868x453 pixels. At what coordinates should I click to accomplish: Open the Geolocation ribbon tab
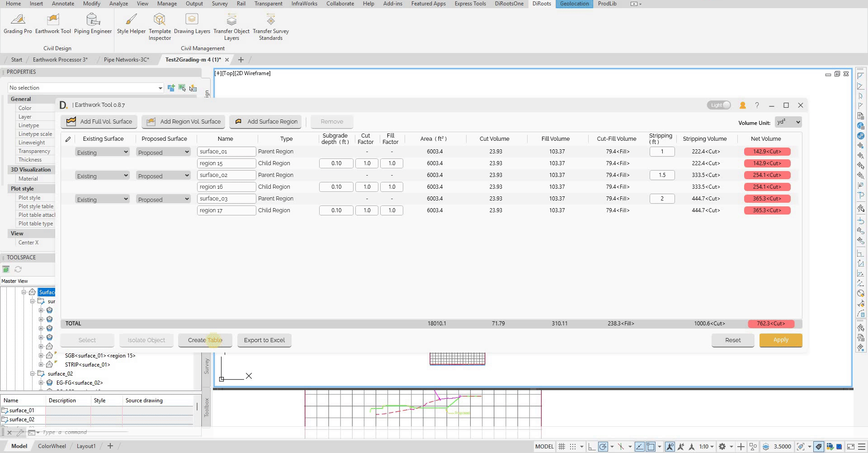pos(574,4)
